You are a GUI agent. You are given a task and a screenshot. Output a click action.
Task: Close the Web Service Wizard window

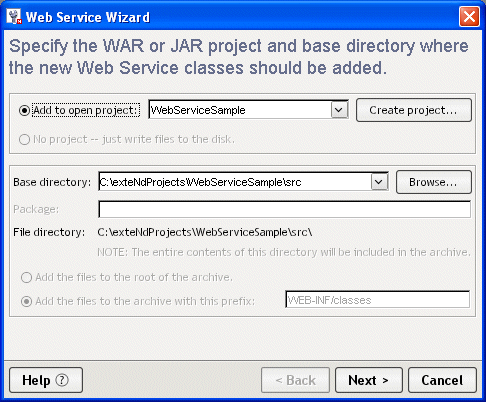click(469, 16)
